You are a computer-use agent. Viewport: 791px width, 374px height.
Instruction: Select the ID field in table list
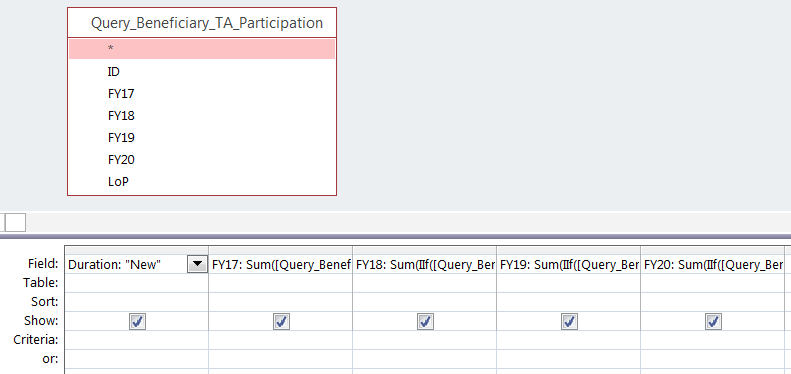pos(202,72)
